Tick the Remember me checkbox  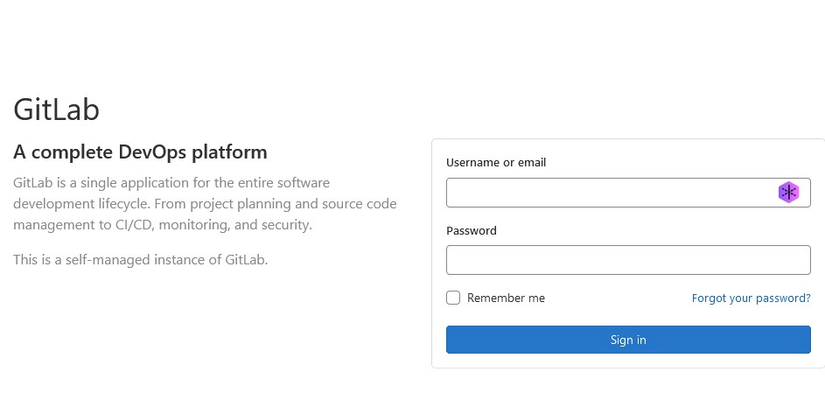coord(453,298)
